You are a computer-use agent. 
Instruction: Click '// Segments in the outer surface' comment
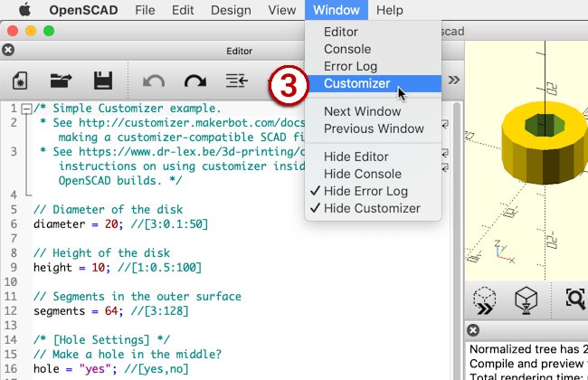coord(138,297)
